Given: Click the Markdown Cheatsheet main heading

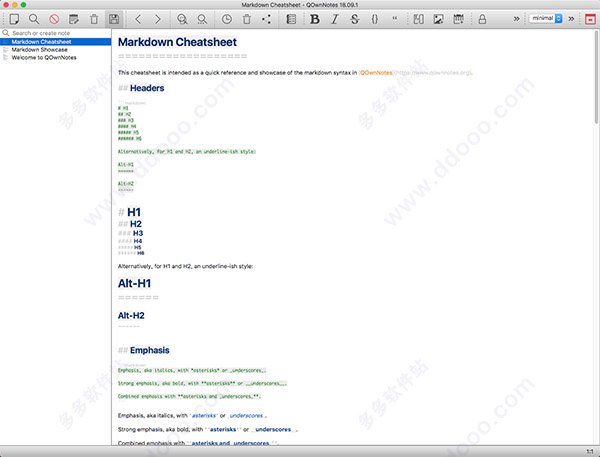Looking at the screenshot, I should [177, 42].
